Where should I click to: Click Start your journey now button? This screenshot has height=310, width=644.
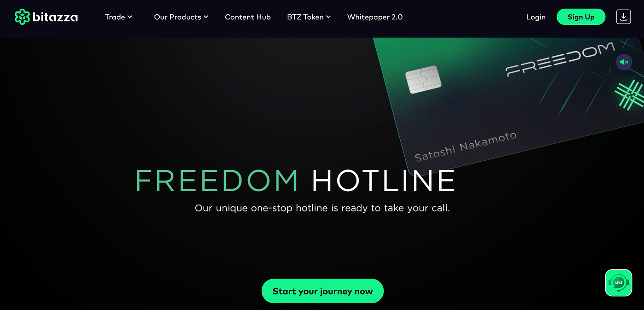(322, 291)
